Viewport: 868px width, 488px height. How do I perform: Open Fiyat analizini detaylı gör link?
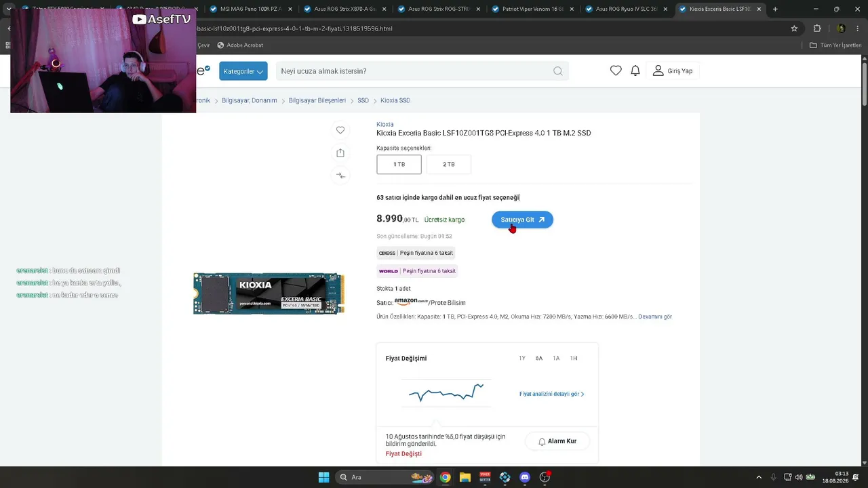click(551, 394)
